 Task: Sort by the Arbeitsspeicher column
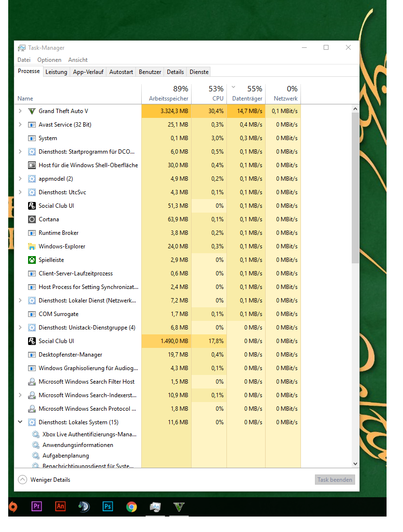click(166, 94)
